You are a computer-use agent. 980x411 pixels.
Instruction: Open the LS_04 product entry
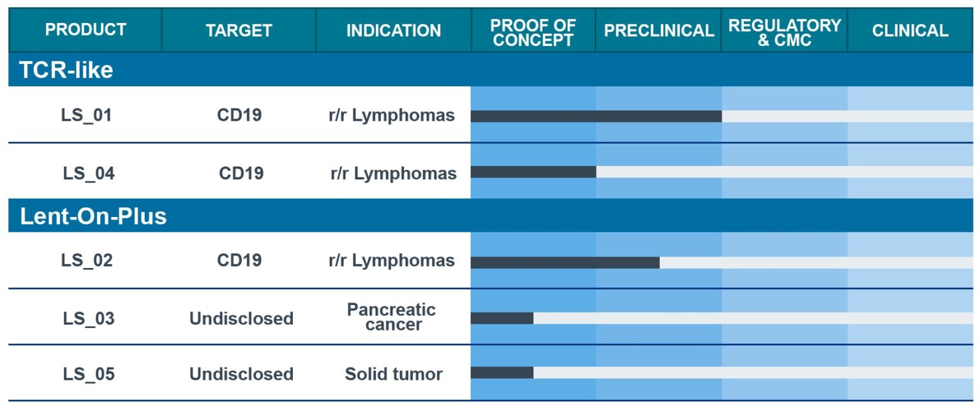89,173
